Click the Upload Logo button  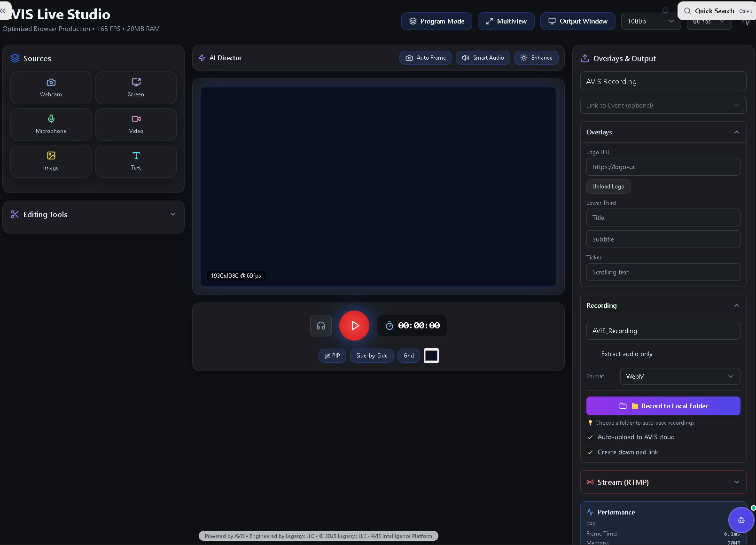[x=608, y=187]
